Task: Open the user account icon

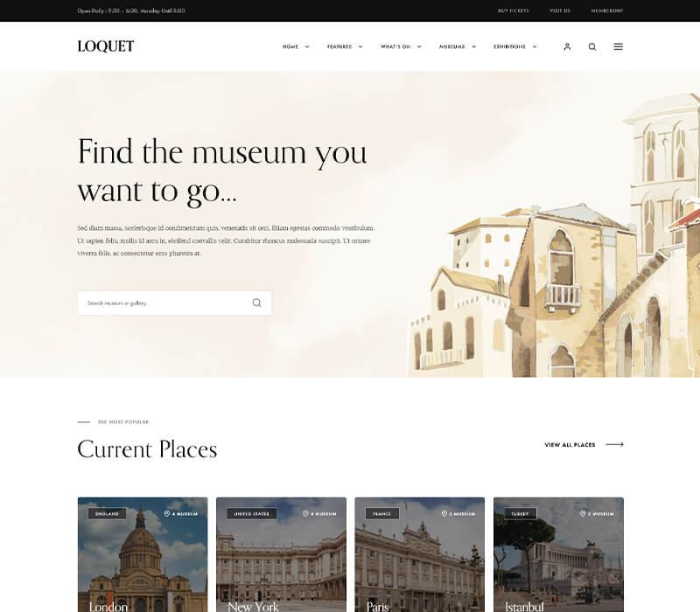Action: [566, 46]
